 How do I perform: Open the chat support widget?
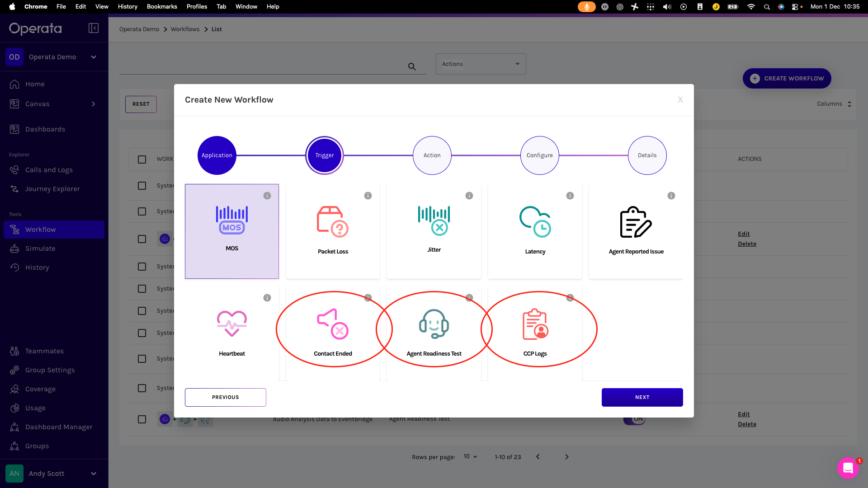tap(848, 468)
